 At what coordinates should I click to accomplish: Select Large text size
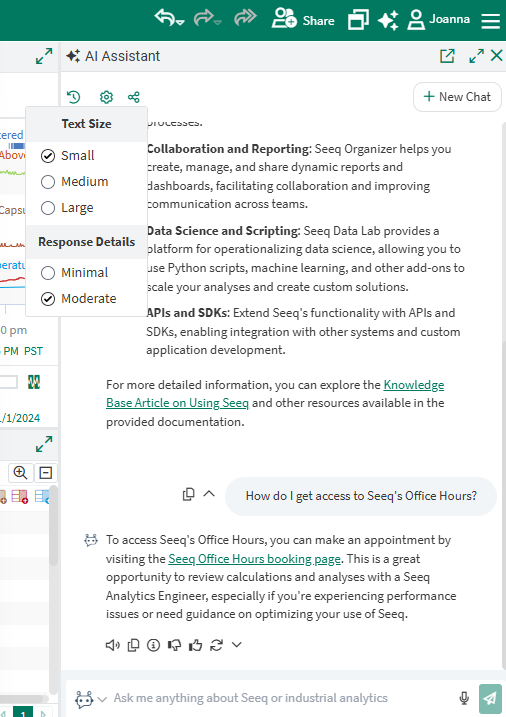(67, 208)
